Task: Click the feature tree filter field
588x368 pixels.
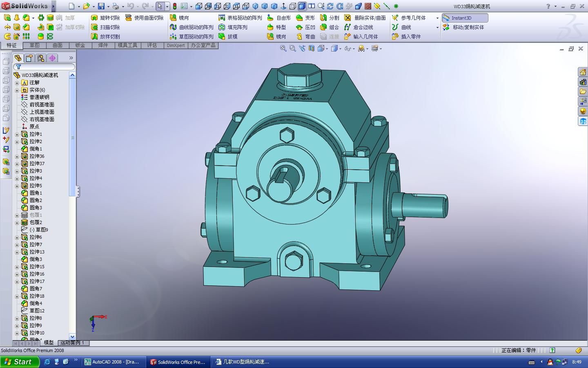Action: pyautogui.click(x=44, y=67)
